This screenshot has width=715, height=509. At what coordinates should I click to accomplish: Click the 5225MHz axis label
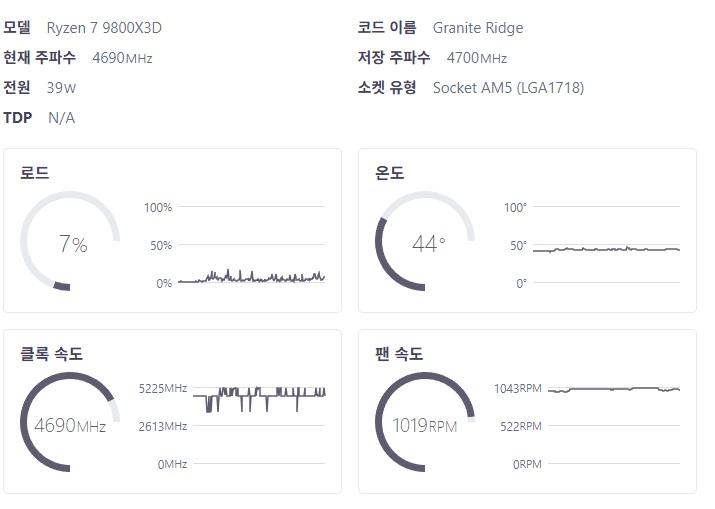tap(163, 388)
